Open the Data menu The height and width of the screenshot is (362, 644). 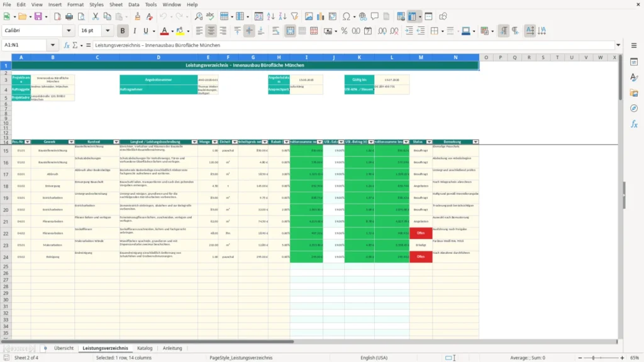[x=133, y=4]
